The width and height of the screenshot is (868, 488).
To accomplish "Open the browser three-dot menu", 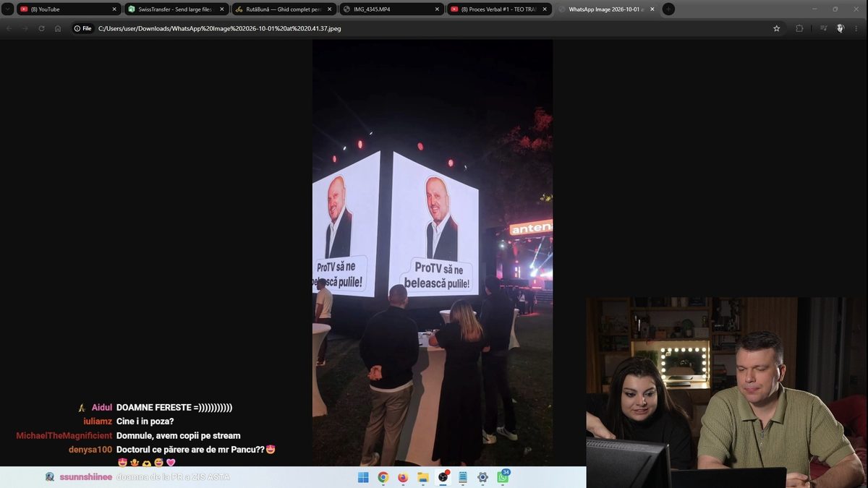I will coord(858,28).
